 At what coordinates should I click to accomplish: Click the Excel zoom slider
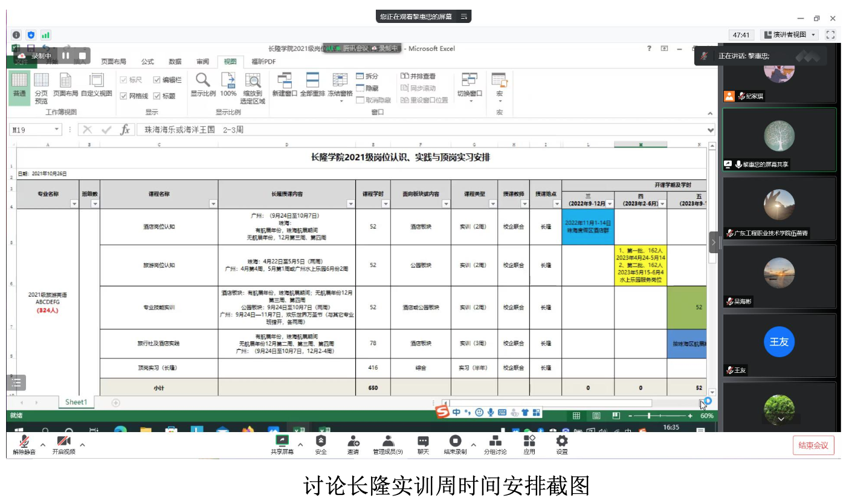point(649,416)
